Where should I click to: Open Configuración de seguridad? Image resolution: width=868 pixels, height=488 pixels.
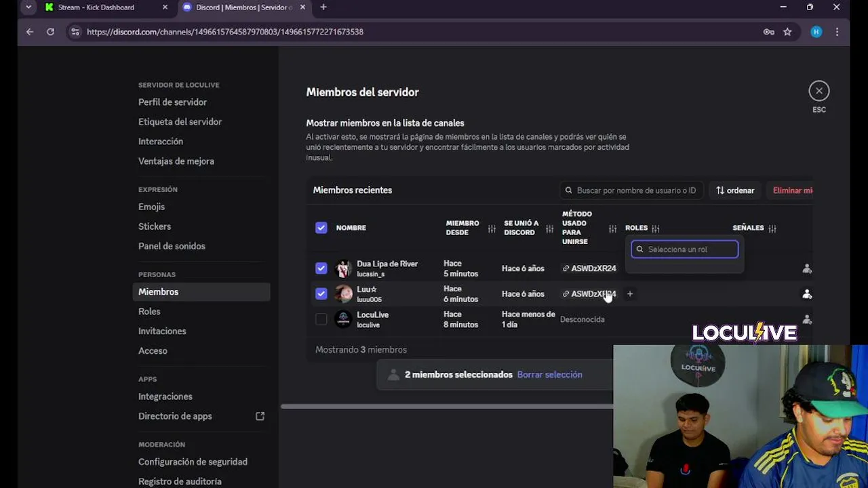pos(193,462)
